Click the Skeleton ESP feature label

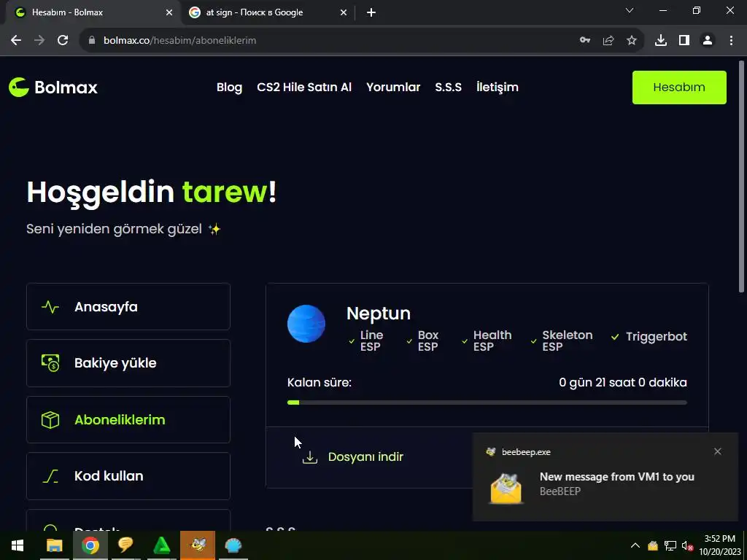(567, 341)
